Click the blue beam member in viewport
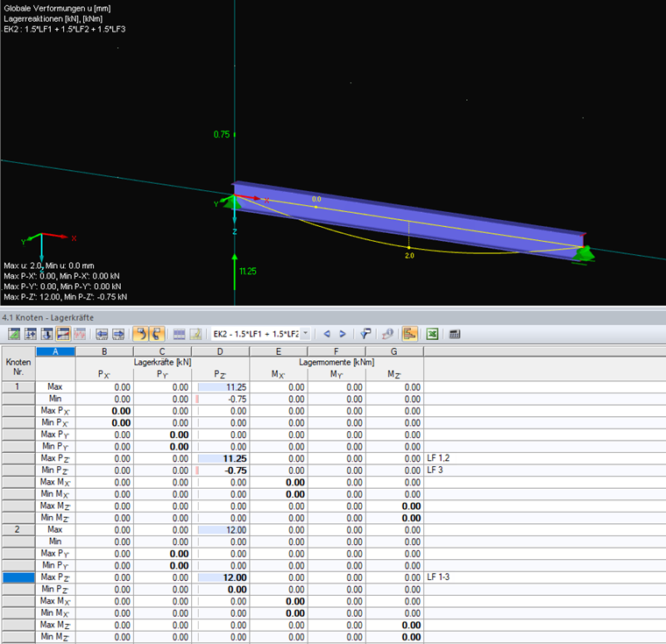The height and width of the screenshot is (644, 666). coord(407,223)
